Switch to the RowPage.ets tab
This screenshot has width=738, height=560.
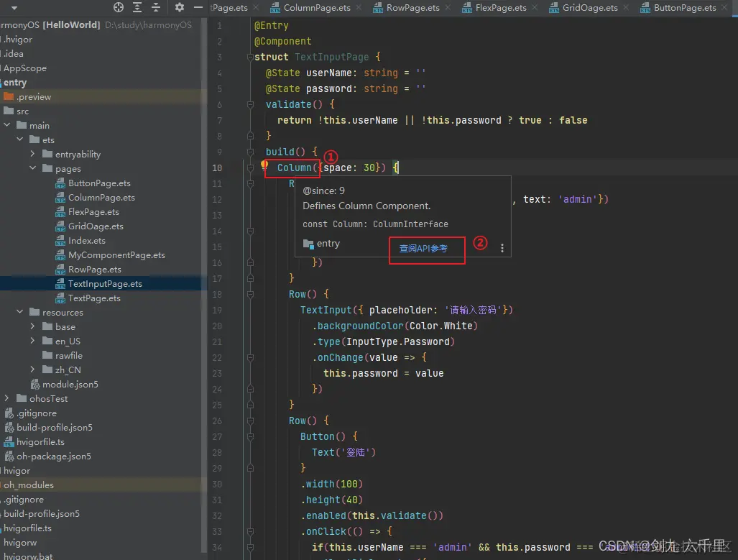pyautogui.click(x=412, y=7)
